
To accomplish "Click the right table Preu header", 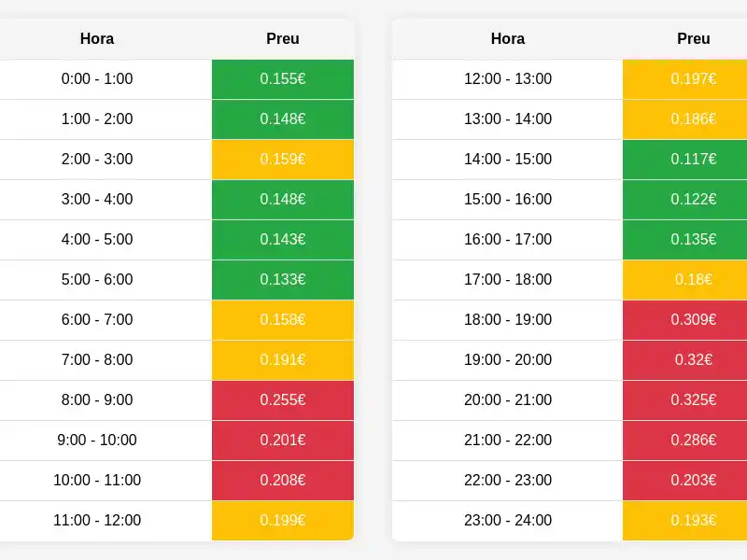I will (694, 39).
